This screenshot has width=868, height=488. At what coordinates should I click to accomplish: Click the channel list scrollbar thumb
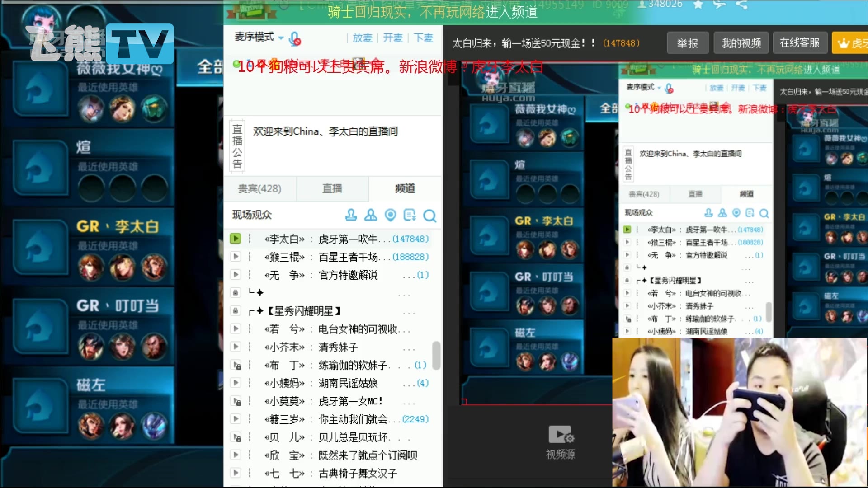[x=436, y=355]
